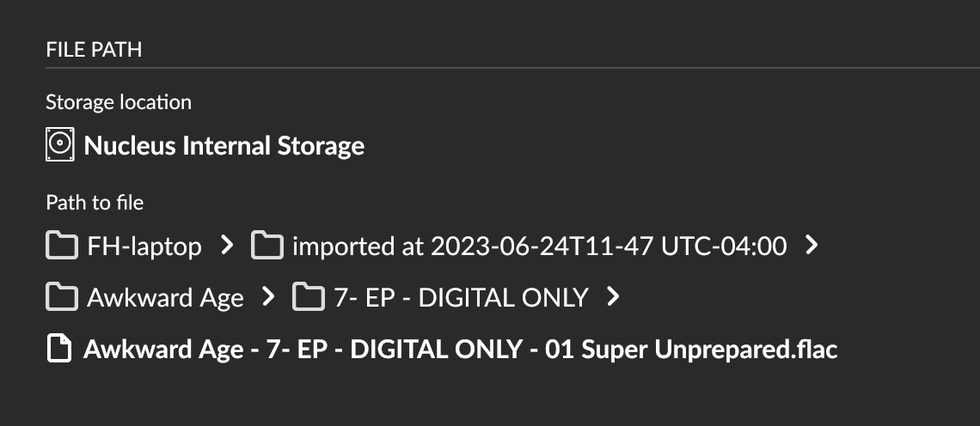
Task: Click the file icon beside the flac filename
Action: point(59,350)
